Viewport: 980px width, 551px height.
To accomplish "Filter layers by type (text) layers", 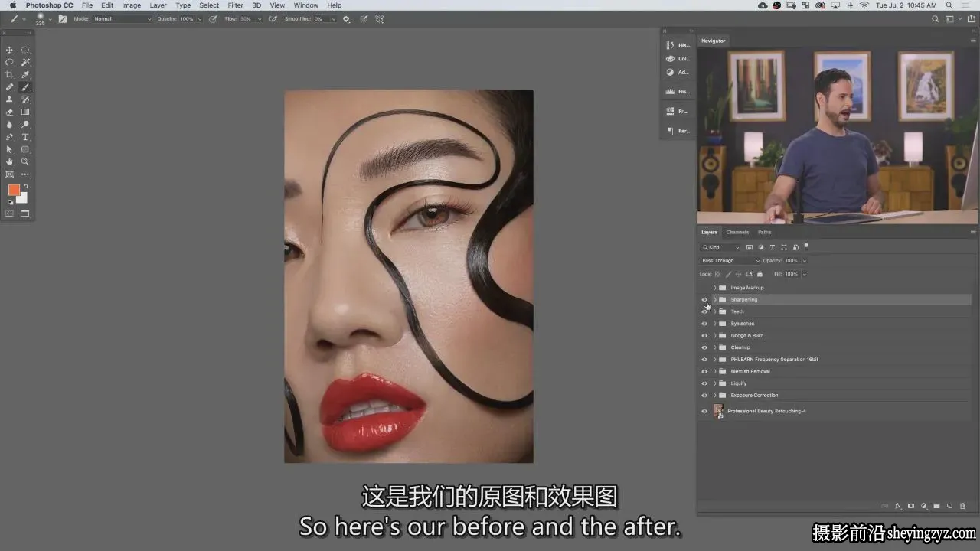I will tap(772, 247).
